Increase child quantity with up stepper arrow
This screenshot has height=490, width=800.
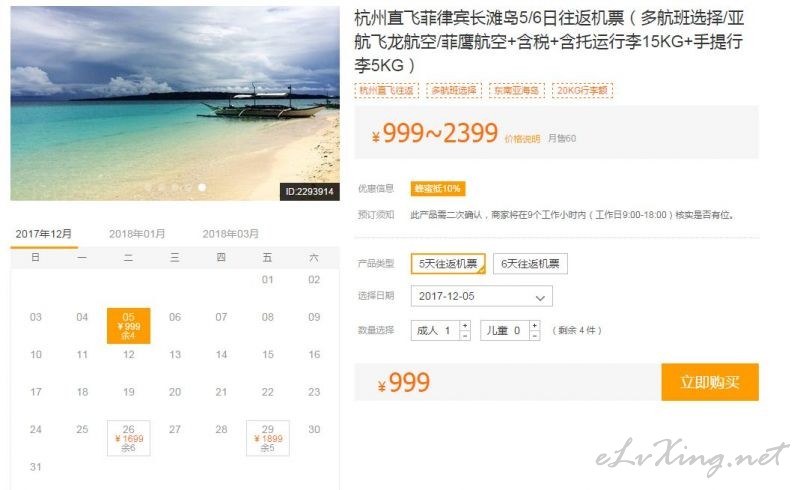click(x=534, y=326)
